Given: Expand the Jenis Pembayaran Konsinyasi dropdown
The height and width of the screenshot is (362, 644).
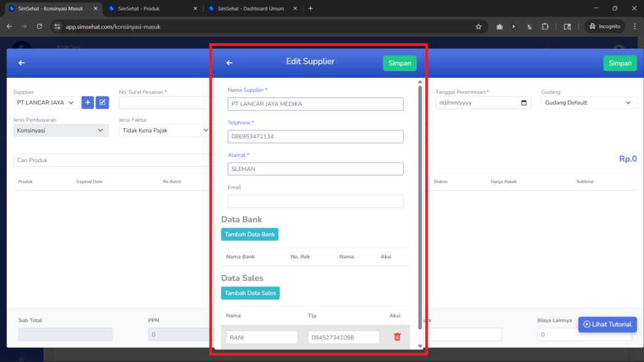Looking at the screenshot, I should coord(61,131).
